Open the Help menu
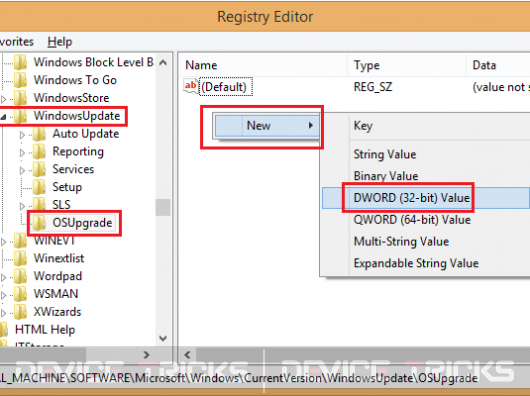Image resolution: width=530 pixels, height=396 pixels. 60,42
